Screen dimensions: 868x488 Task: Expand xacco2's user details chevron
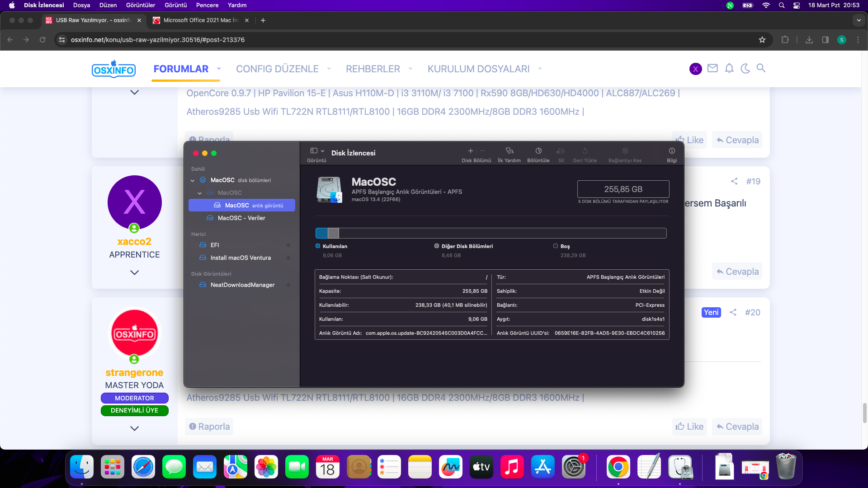click(134, 272)
